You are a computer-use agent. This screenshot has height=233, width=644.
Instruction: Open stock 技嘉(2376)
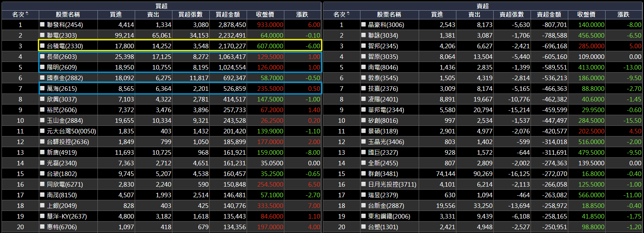pyautogui.click(x=383, y=89)
